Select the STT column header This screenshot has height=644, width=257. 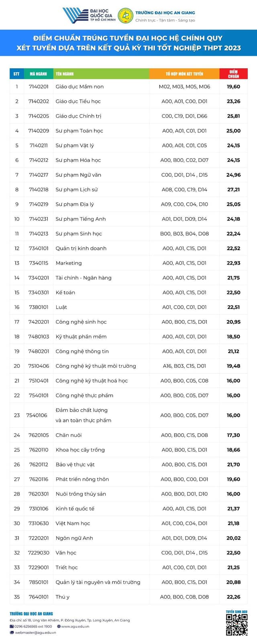tap(16, 74)
